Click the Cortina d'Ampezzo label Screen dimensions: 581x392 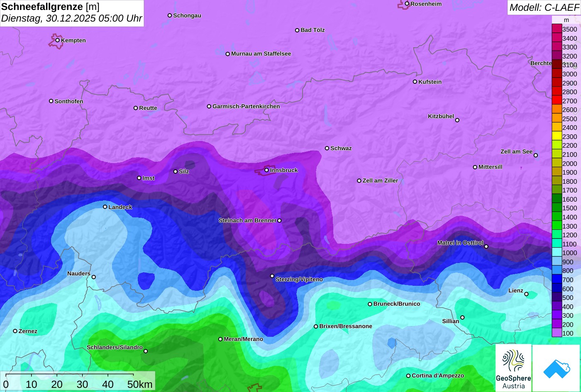point(438,376)
